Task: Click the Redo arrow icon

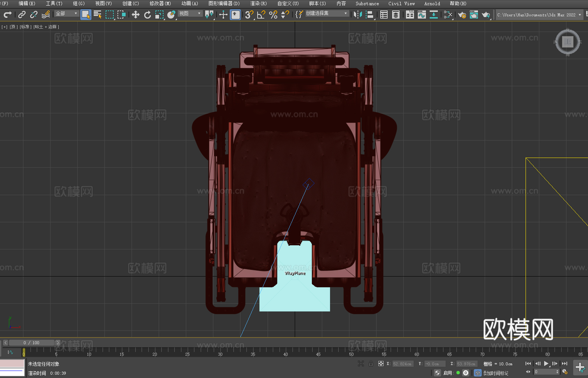Action: coord(7,14)
